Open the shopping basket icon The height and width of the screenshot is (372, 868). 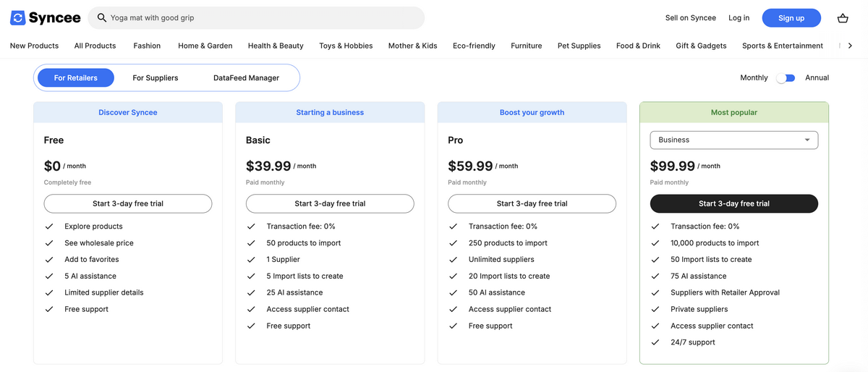843,18
